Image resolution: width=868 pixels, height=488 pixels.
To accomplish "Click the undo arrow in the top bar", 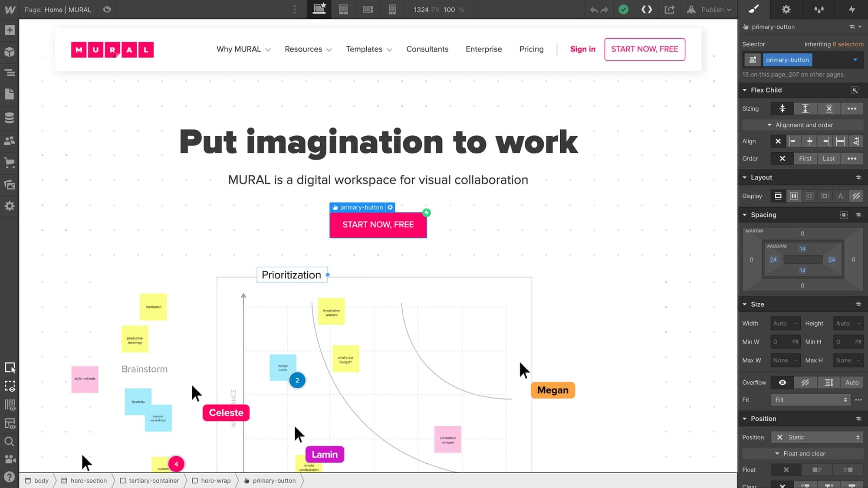I will click(x=594, y=9).
